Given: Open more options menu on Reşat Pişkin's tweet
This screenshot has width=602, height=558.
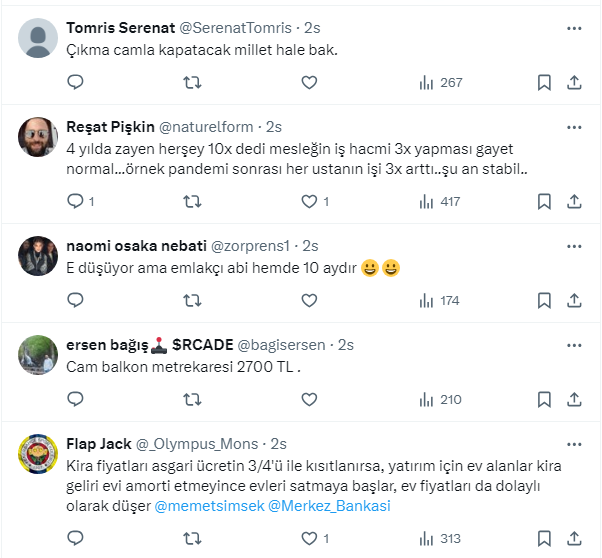Looking at the screenshot, I should tap(574, 127).
